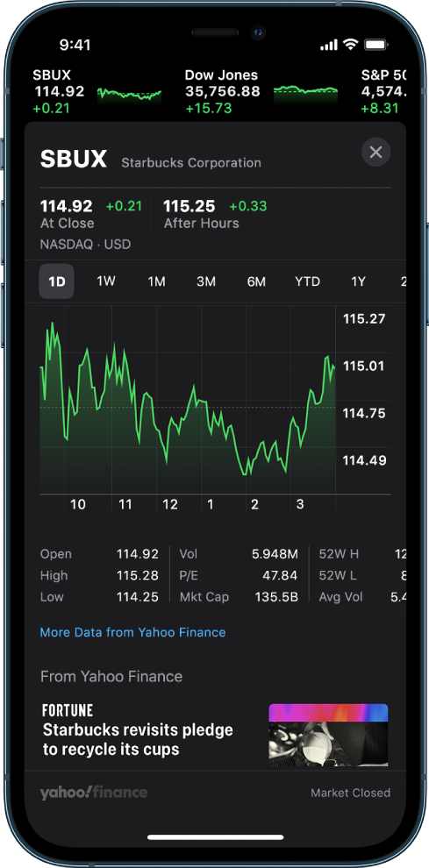
Task: Show the 3M chart range
Action: click(206, 281)
